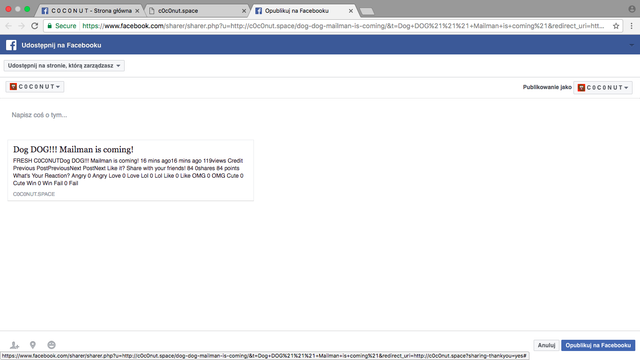Click tag friends icon at bottom
Viewport: 640px width, 360px height.
click(x=14, y=345)
